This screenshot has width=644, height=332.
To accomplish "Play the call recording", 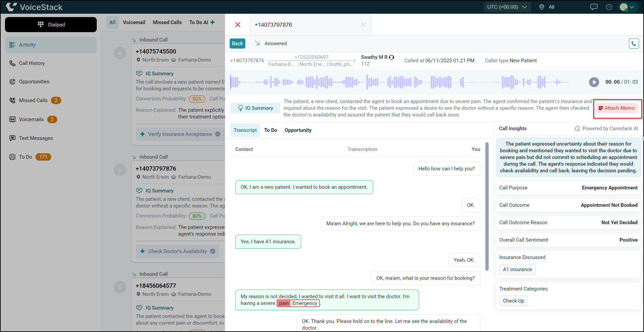I will coord(594,82).
